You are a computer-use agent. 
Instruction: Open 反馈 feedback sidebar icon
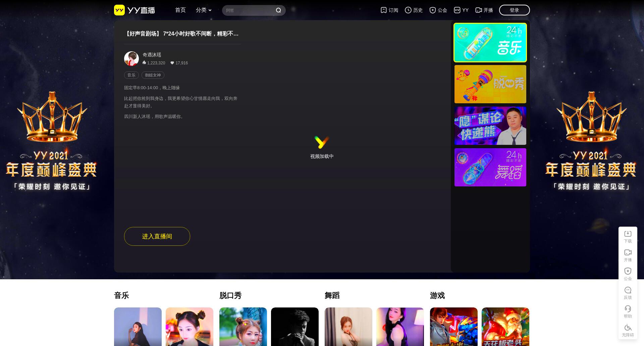628,293
